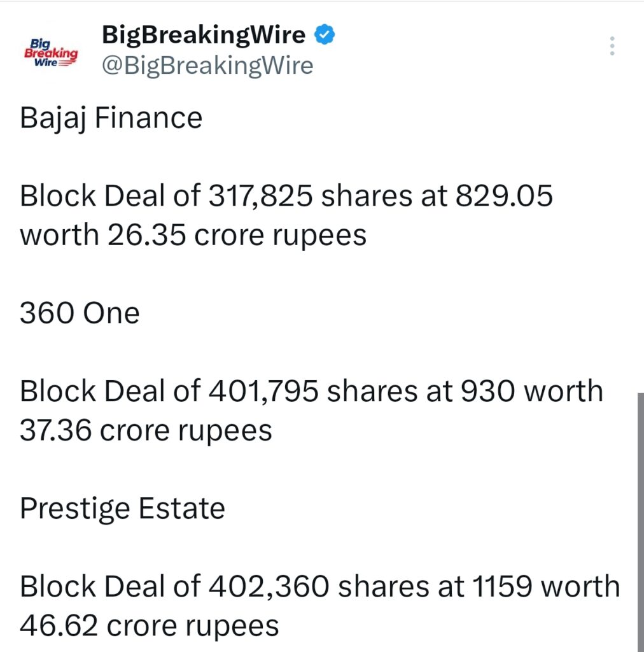Click the 'Prestige Estate' text line
This screenshot has height=652, width=644.
(123, 507)
